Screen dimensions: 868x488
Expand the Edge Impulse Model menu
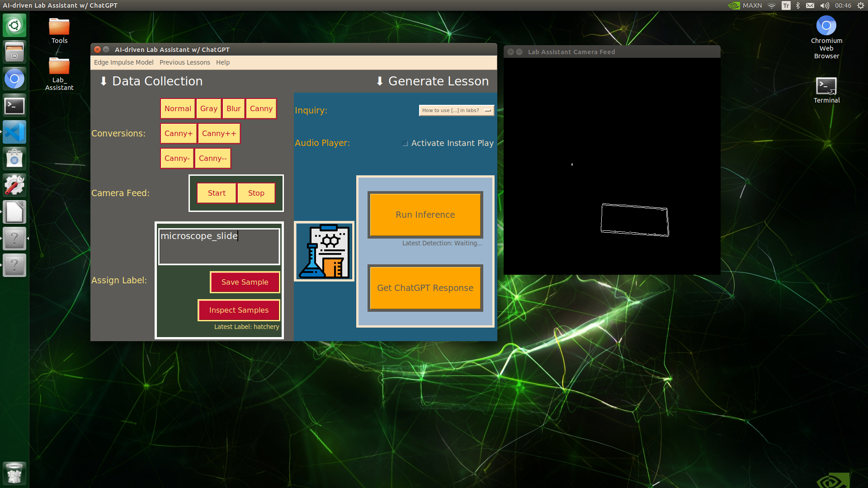pos(123,62)
